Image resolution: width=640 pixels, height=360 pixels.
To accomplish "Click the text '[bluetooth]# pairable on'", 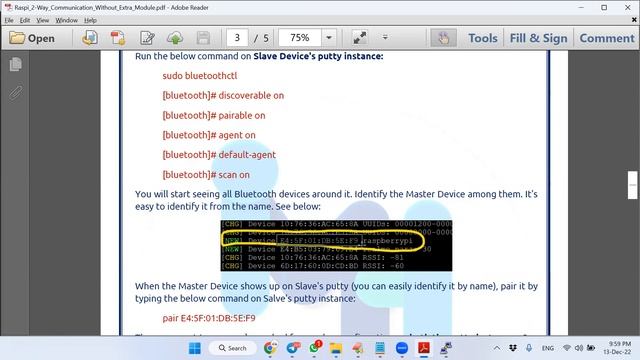I will point(214,116).
